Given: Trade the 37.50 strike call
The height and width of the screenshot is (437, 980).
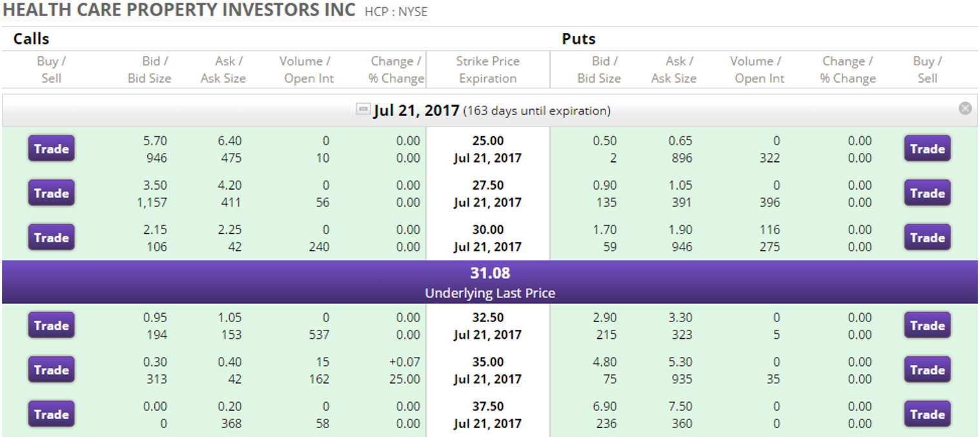Looking at the screenshot, I should point(52,414).
